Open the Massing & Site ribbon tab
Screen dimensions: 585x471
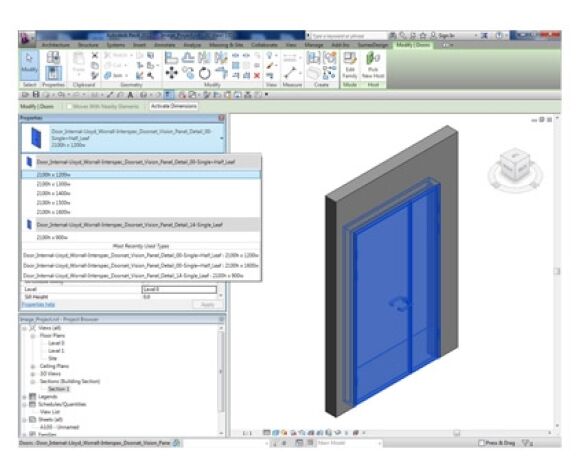(226, 45)
